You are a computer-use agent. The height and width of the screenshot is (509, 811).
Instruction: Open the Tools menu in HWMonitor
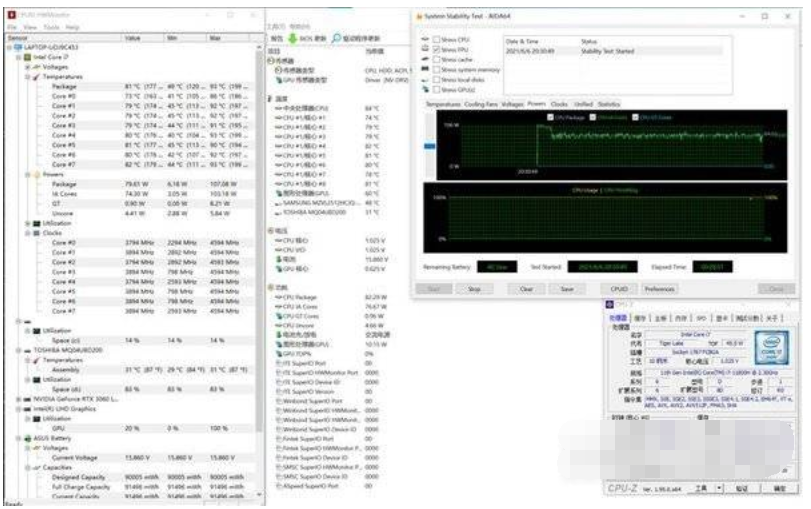[x=51, y=27]
